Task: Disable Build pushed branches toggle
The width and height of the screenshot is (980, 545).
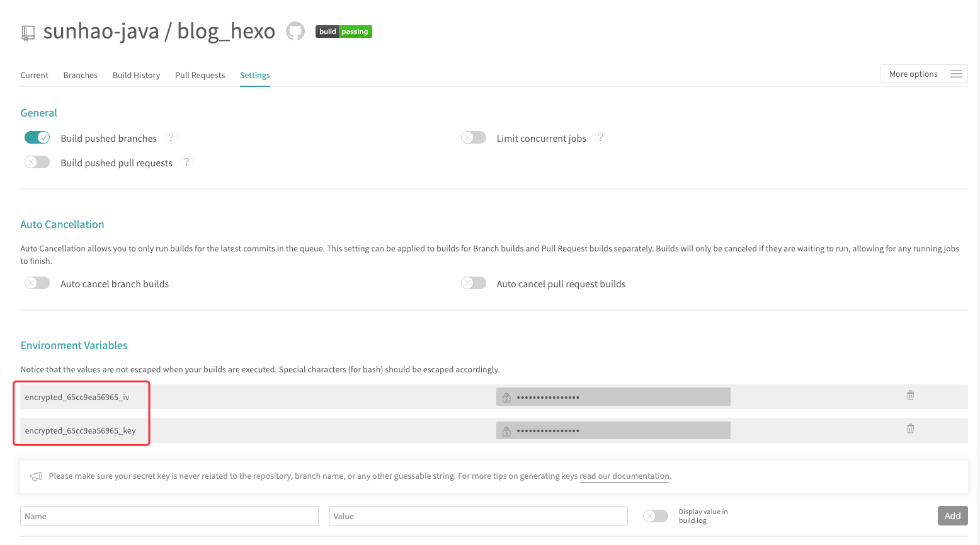Action: (37, 137)
